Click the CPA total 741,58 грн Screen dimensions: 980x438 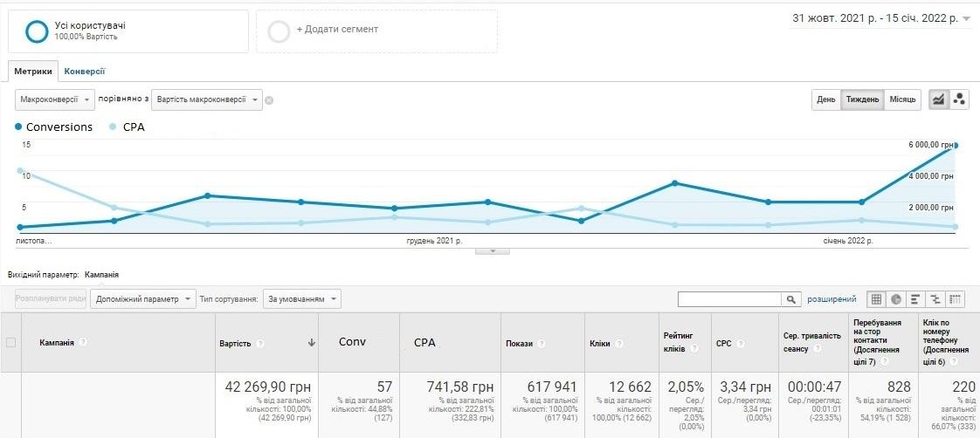(460, 387)
